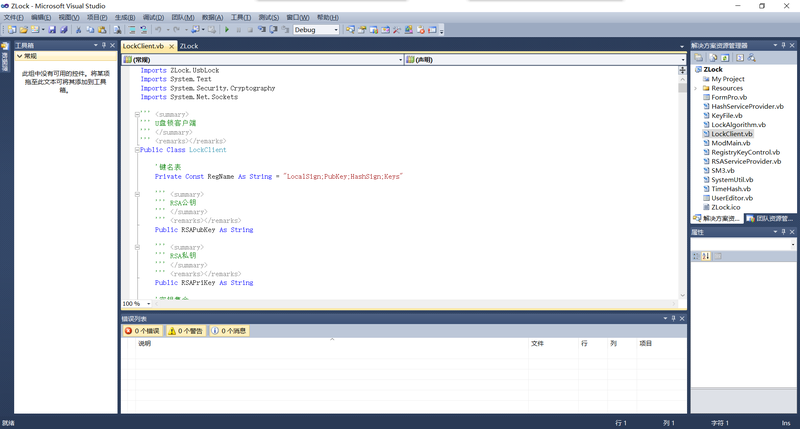Viewport: 800px width, 429px height.
Task: Click the Find in Files icon
Action: coord(117,30)
